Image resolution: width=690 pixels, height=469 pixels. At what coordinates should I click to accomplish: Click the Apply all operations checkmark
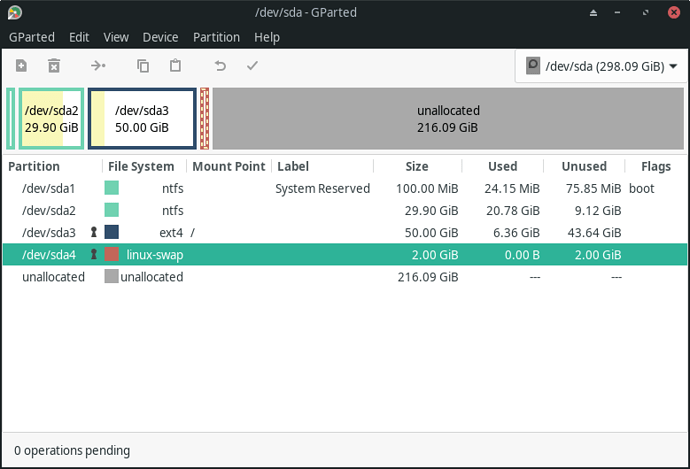(x=252, y=66)
